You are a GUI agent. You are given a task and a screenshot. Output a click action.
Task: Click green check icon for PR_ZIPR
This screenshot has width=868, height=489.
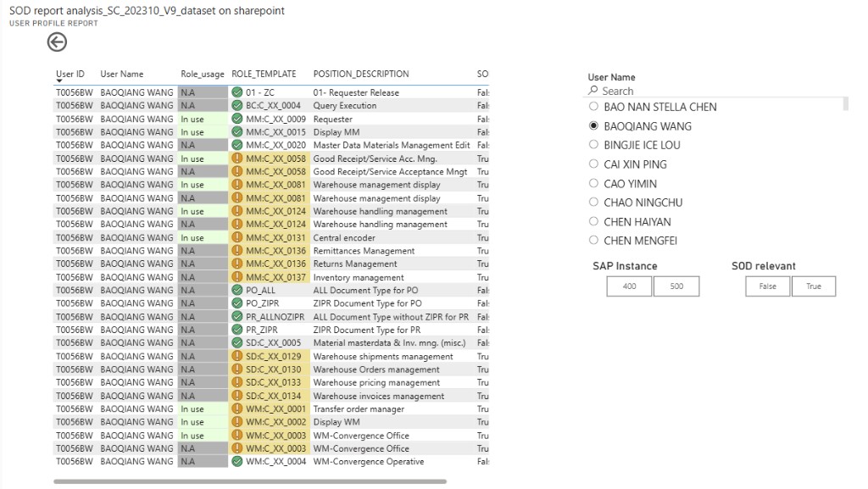pos(237,330)
